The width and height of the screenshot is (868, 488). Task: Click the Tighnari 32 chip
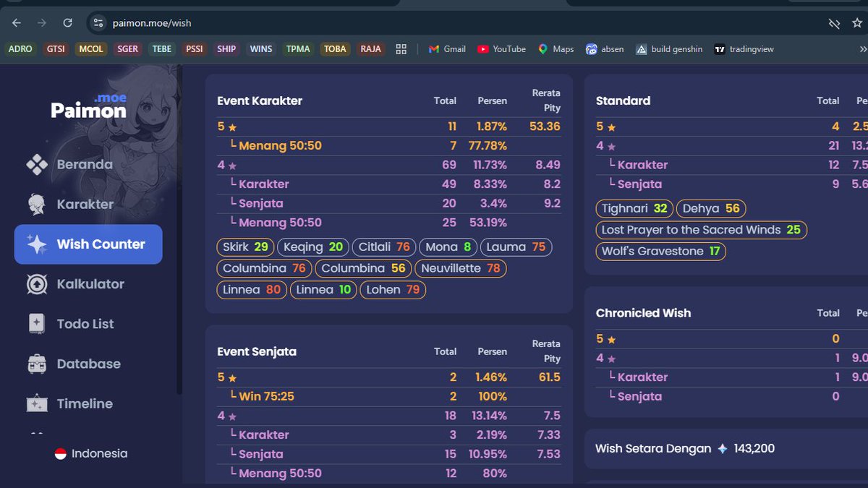coord(634,208)
